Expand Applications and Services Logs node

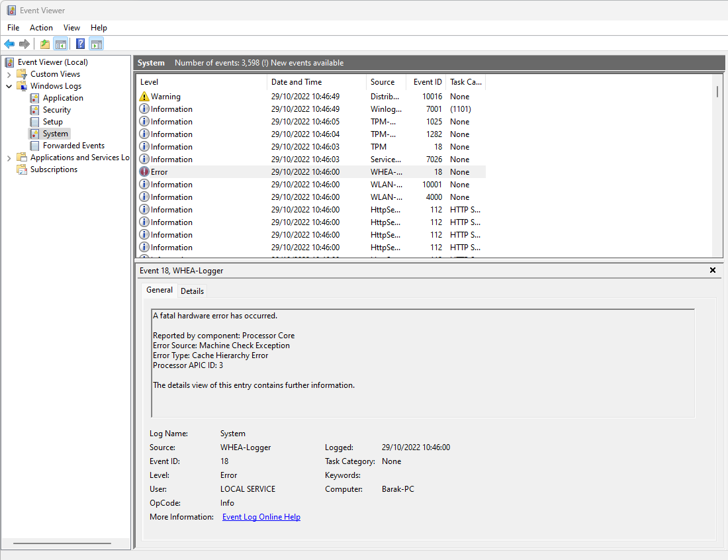pos(9,158)
